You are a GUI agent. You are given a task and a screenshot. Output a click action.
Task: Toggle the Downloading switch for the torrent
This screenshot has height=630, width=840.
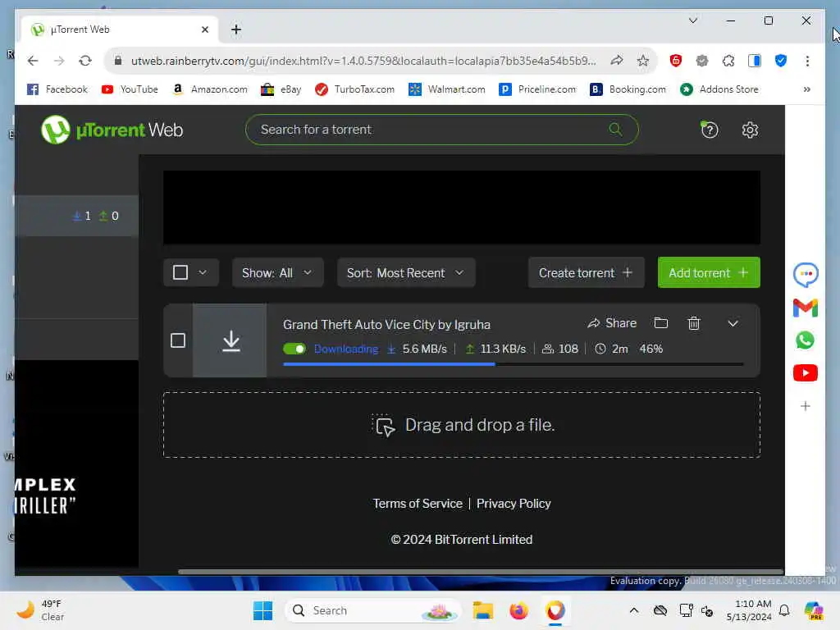294,349
